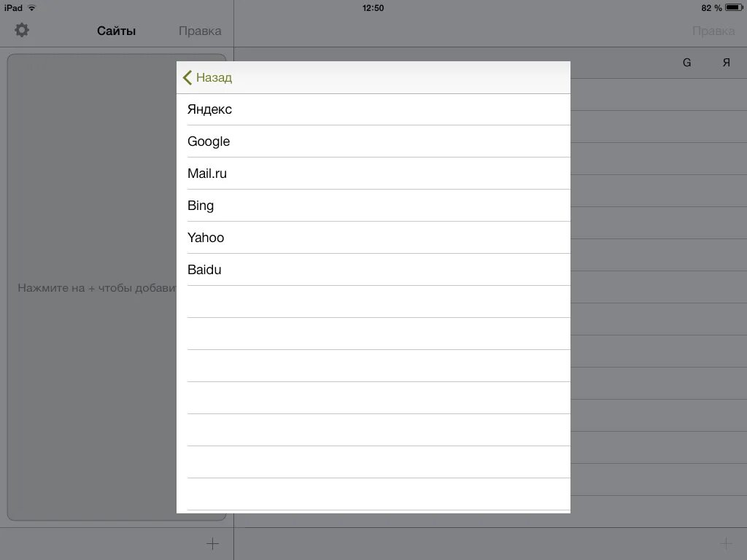Tap the empty sites placeholder text
Screen dimensions: 747x560
click(x=97, y=287)
